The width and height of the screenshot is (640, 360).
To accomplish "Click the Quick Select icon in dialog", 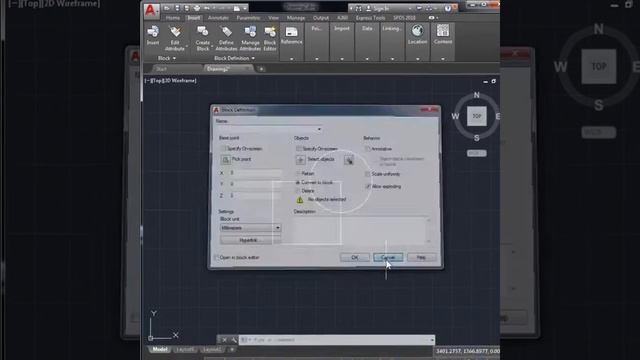I will click(x=349, y=160).
